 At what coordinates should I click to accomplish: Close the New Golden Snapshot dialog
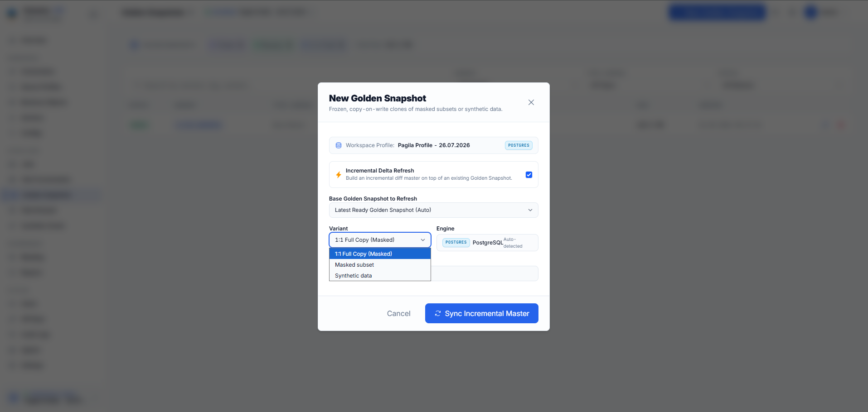coord(531,102)
